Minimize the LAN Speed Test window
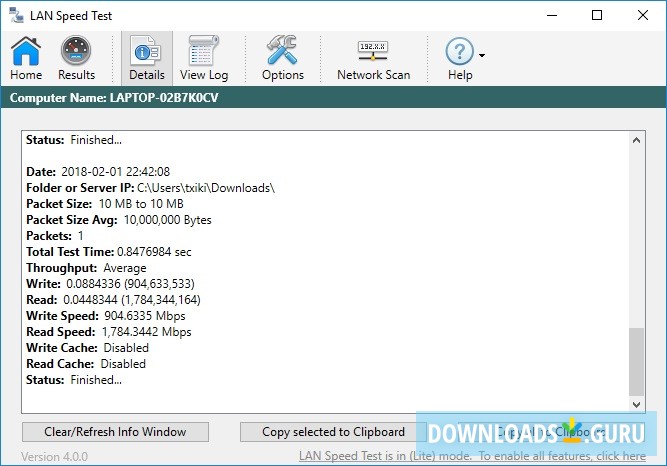The width and height of the screenshot is (667, 466). pos(552,15)
